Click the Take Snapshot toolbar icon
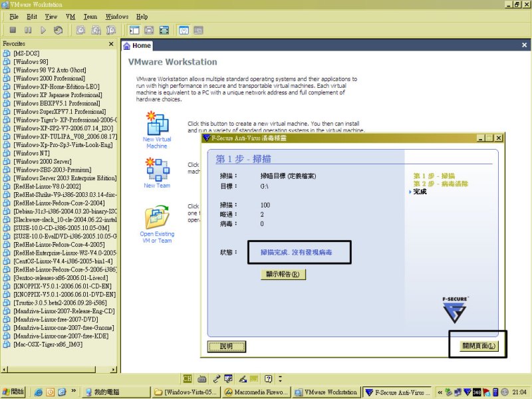This screenshot has height=399, width=532. pyautogui.click(x=80, y=30)
